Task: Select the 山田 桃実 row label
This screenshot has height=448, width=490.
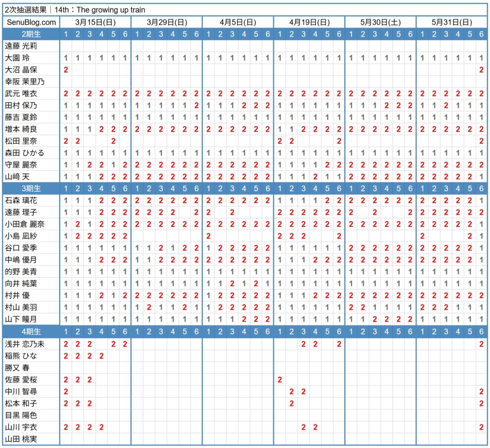Action: (x=21, y=439)
